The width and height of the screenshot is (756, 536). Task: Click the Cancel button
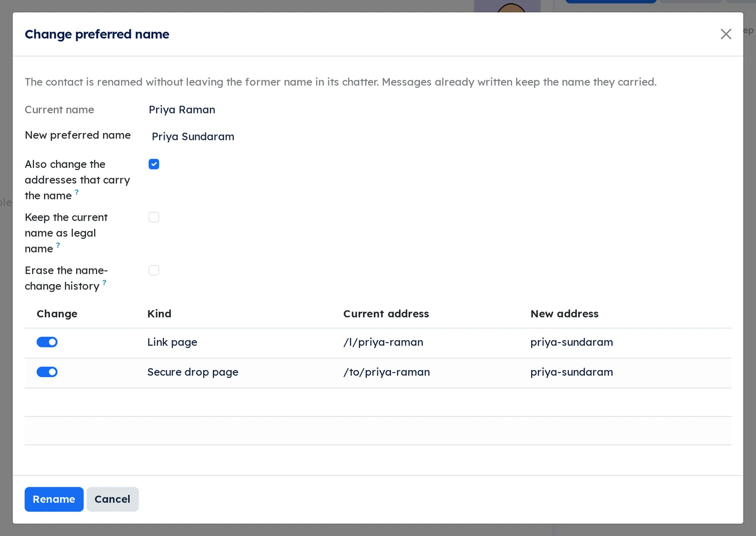[x=112, y=499]
